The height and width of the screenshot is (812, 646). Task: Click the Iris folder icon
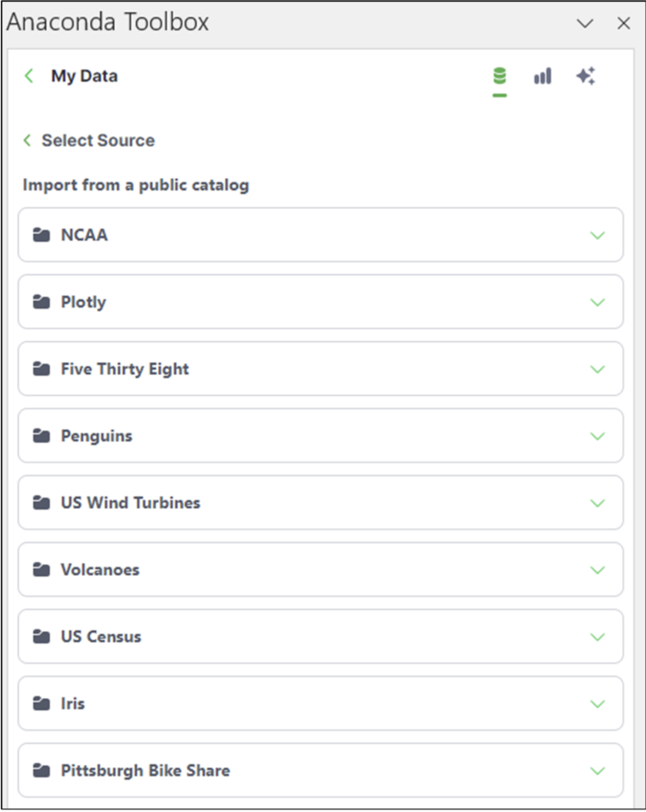(41, 703)
